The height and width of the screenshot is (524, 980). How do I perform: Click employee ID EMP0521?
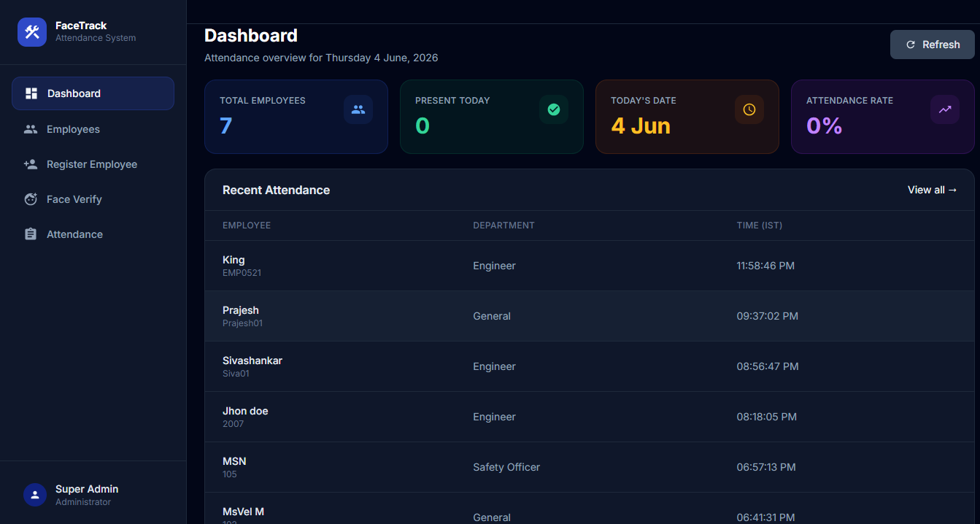click(x=242, y=273)
